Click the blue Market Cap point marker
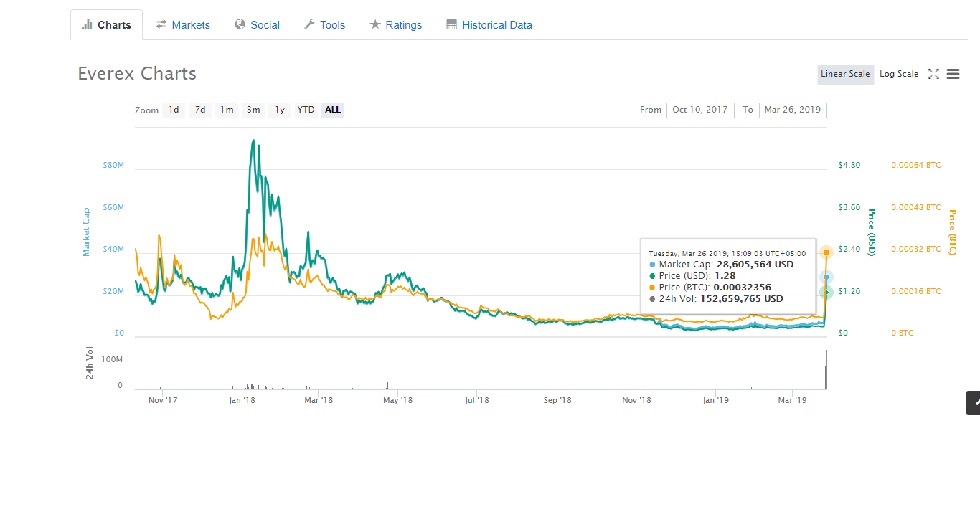This screenshot has height=522, width=980. click(826, 277)
